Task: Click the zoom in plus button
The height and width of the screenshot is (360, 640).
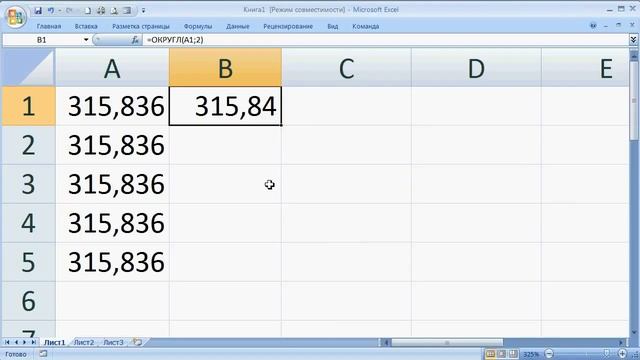Action: click(622, 354)
